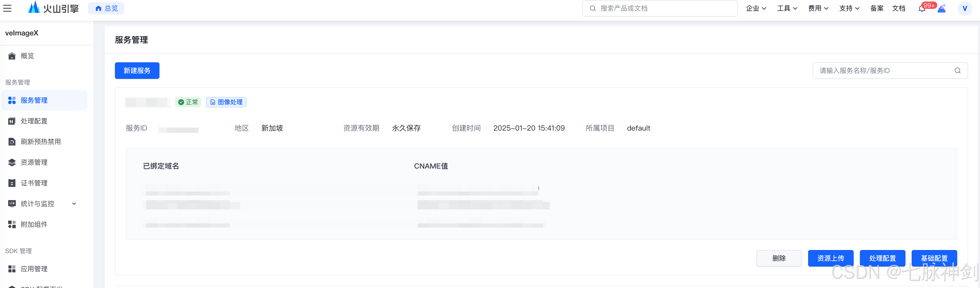
Task: Open the 企业 dropdown menu
Action: [x=756, y=8]
